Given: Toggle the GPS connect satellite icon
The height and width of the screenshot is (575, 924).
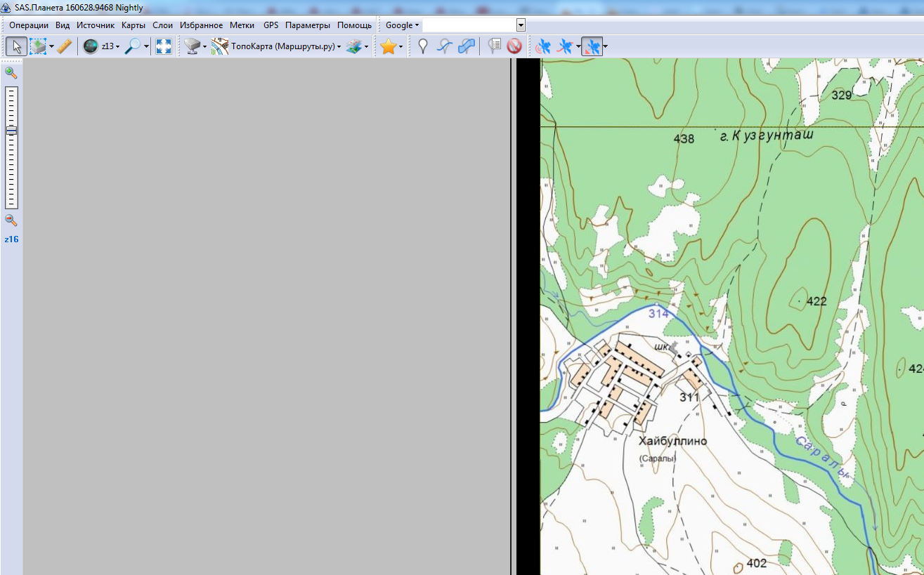Looking at the screenshot, I should click(x=543, y=46).
